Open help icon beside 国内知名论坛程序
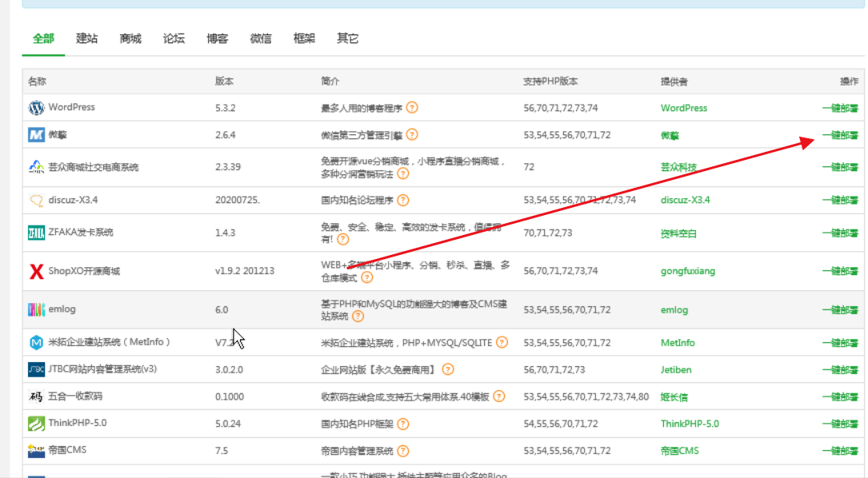This screenshot has width=868, height=478. 403,200
